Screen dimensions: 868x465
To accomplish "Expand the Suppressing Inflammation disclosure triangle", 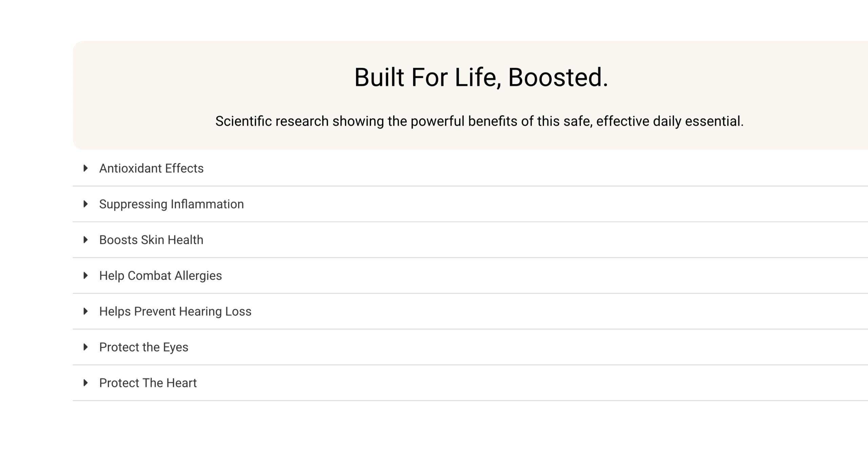I will [x=85, y=204].
